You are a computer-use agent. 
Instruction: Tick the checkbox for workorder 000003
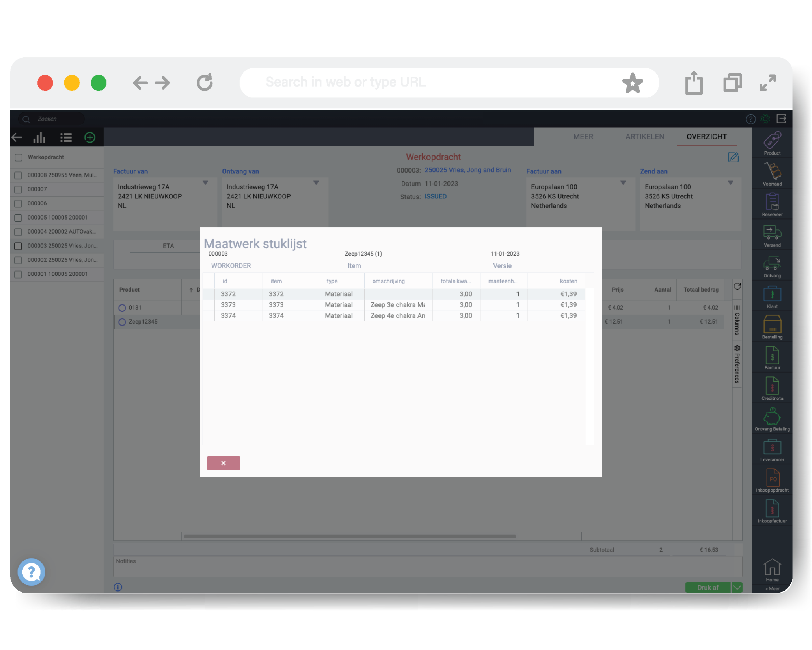coord(18,246)
